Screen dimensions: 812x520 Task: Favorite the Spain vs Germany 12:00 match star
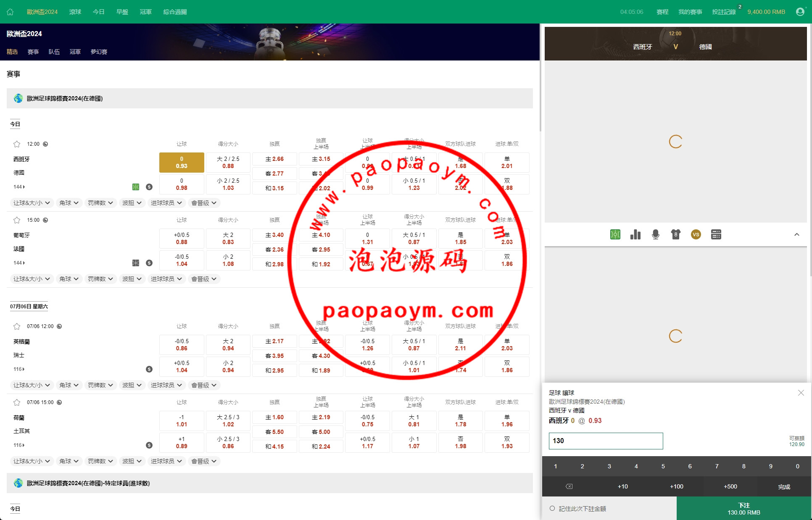17,144
